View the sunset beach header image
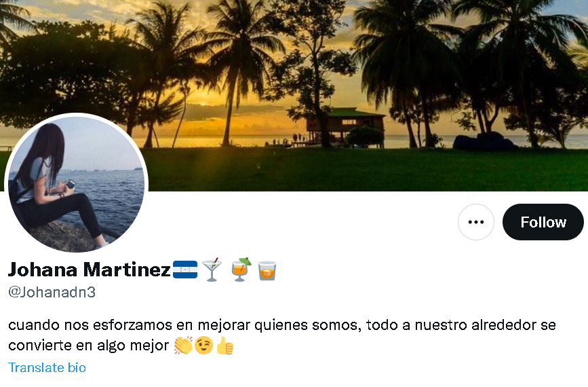 [x=294, y=95]
